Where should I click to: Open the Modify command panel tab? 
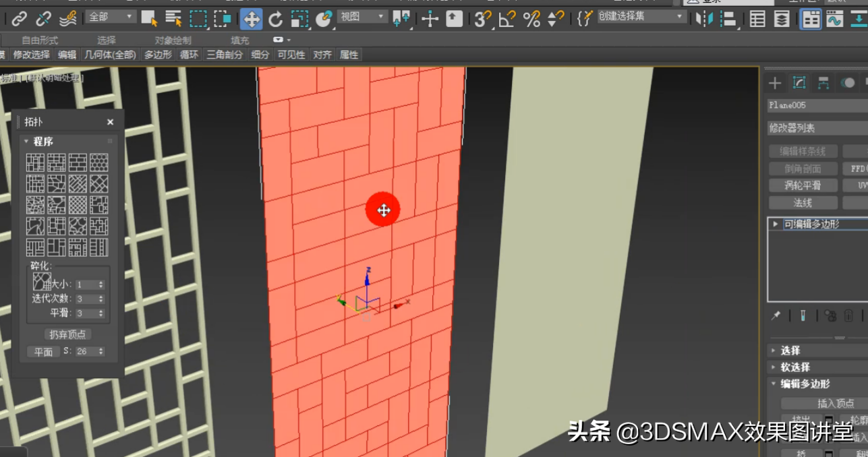[799, 83]
